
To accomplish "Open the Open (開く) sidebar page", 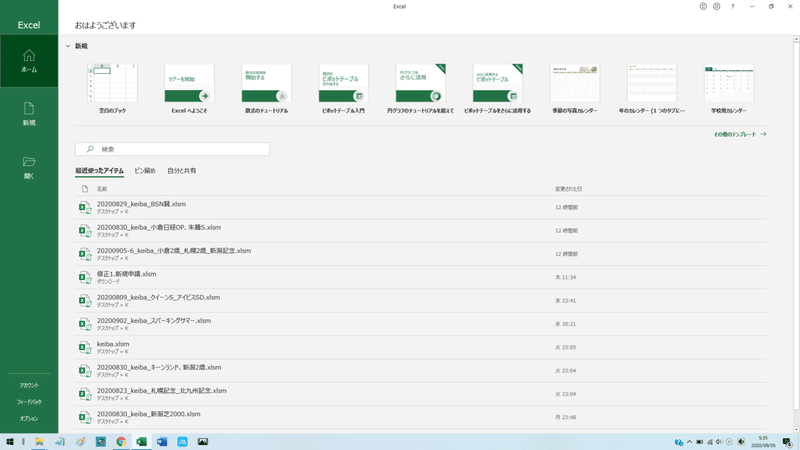I will pyautogui.click(x=29, y=167).
